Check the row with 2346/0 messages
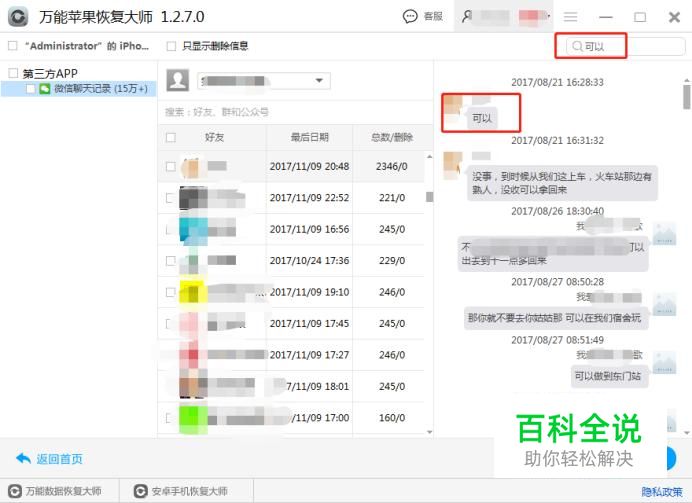Image resolution: width=692 pixels, height=503 pixels. coord(171,166)
